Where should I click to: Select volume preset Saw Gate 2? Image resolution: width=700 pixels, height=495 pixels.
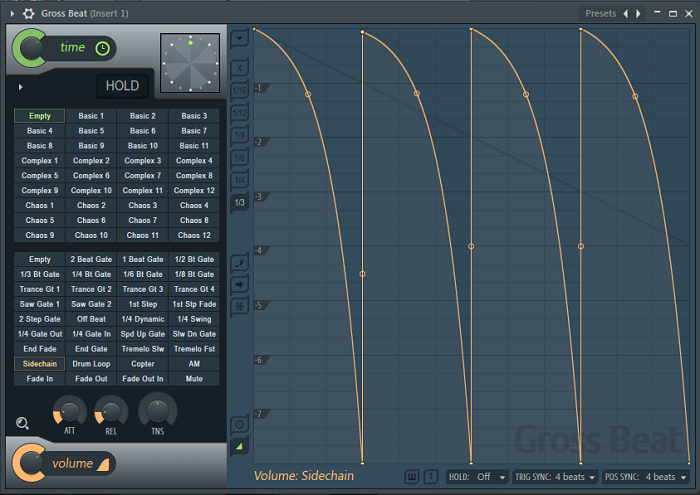(x=91, y=304)
